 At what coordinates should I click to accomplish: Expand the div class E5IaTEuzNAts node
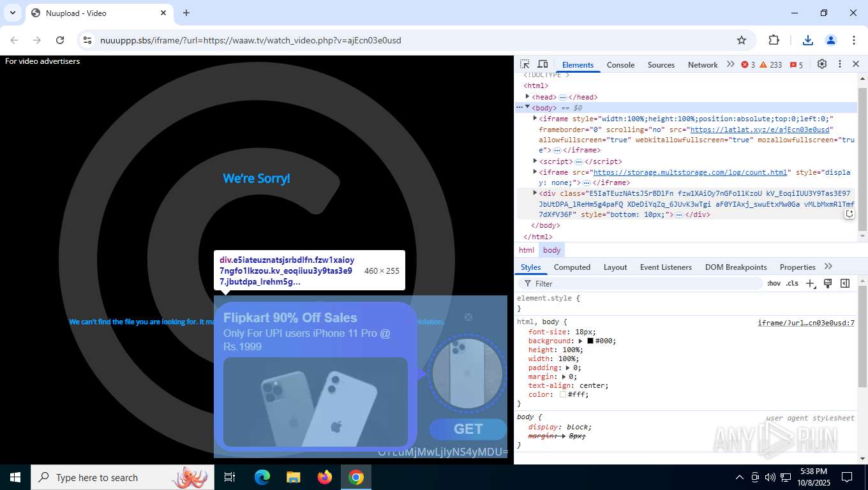pos(535,193)
